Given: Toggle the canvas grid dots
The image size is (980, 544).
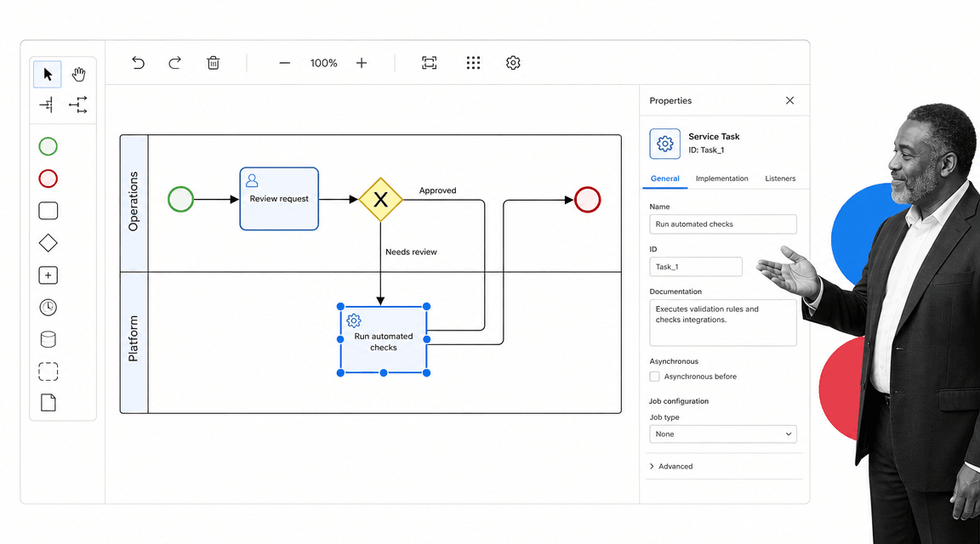Looking at the screenshot, I should tap(473, 63).
